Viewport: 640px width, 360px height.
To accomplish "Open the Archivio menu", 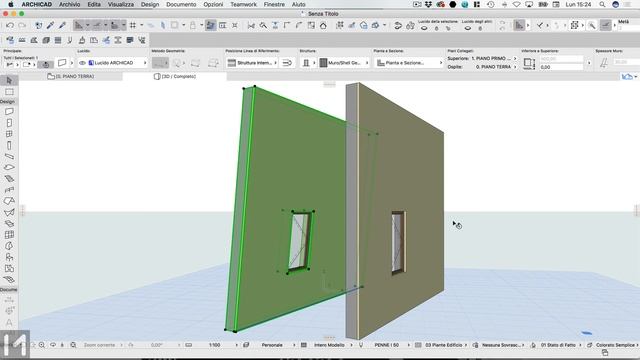I will point(69,4).
